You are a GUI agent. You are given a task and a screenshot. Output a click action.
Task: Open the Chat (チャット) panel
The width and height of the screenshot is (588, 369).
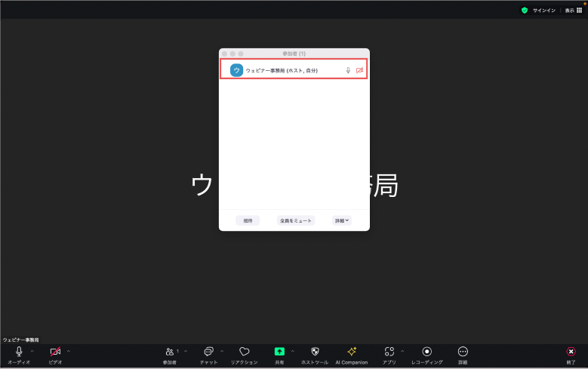coord(208,352)
